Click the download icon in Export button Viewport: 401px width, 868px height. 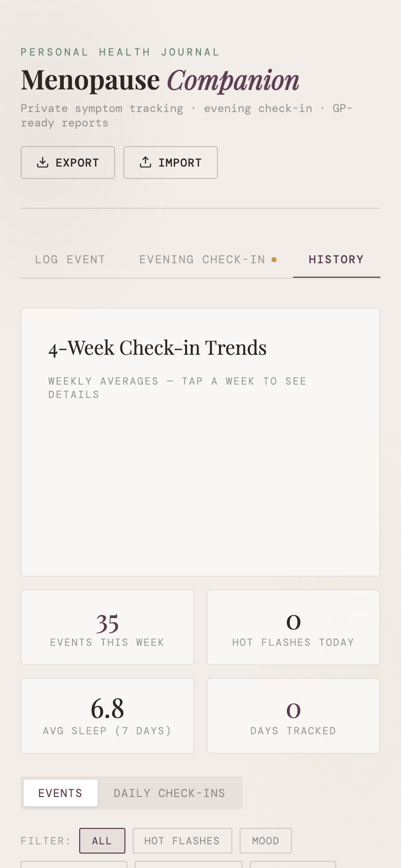[42, 162]
